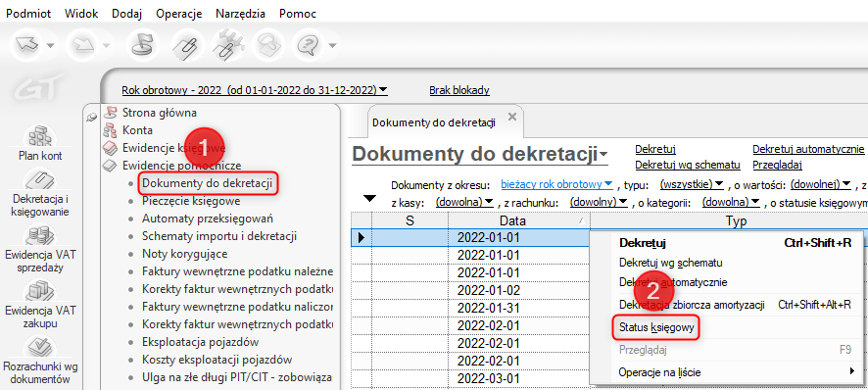Click the help question mark icon
This screenshot has width=868, height=390.
coord(308,44)
